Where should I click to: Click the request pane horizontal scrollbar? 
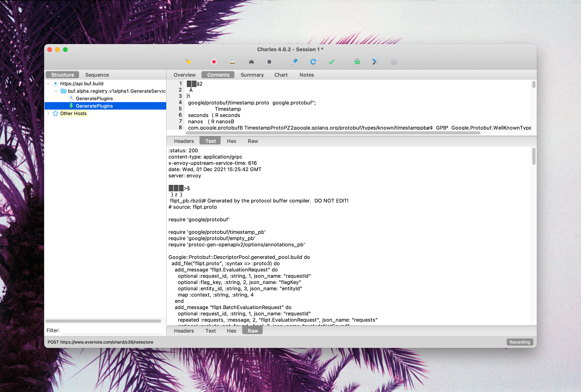[333, 133]
